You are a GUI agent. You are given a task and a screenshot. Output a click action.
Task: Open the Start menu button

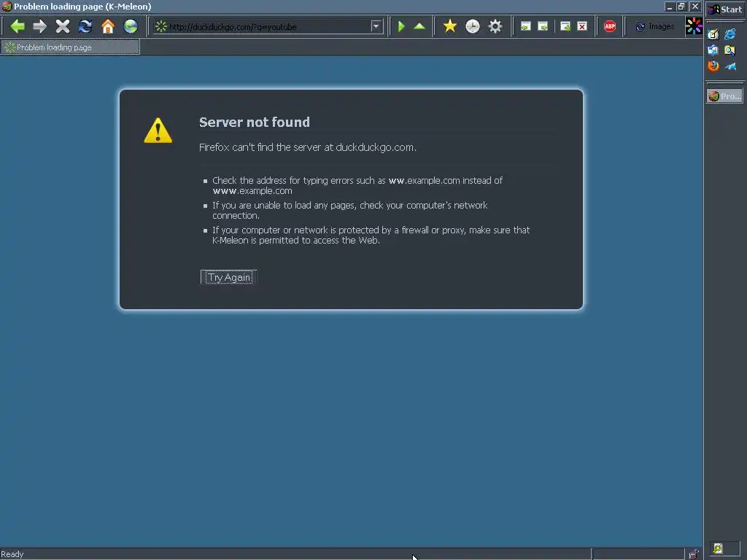click(725, 9)
